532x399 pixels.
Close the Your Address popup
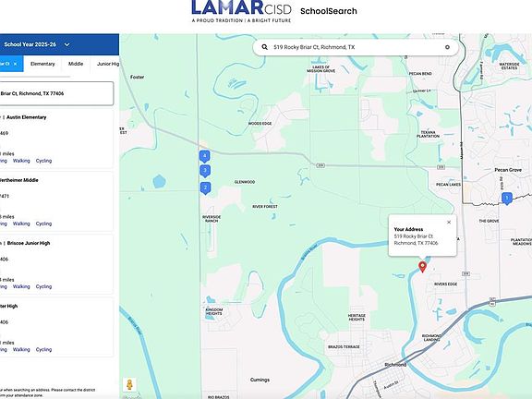449,223
